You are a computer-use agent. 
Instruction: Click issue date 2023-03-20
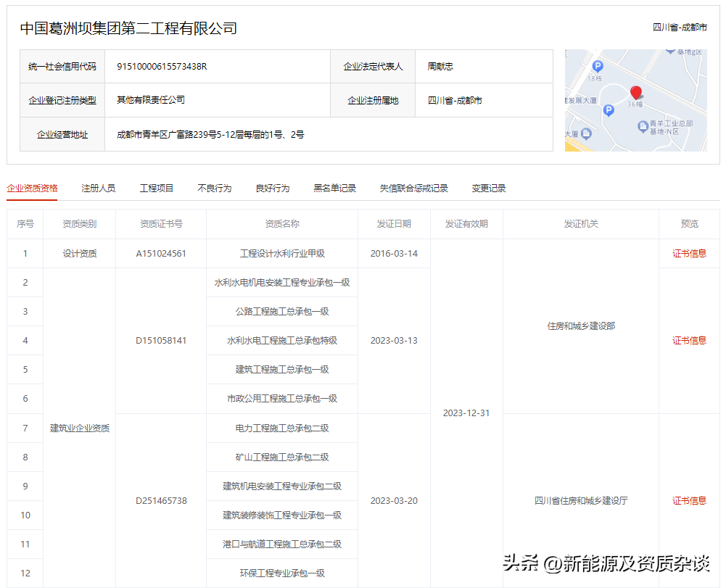point(394,500)
